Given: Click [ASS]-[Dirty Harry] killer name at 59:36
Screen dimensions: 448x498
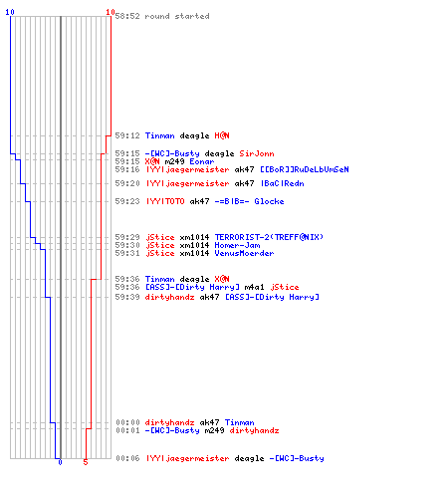Looking at the screenshot, I should (x=192, y=287).
